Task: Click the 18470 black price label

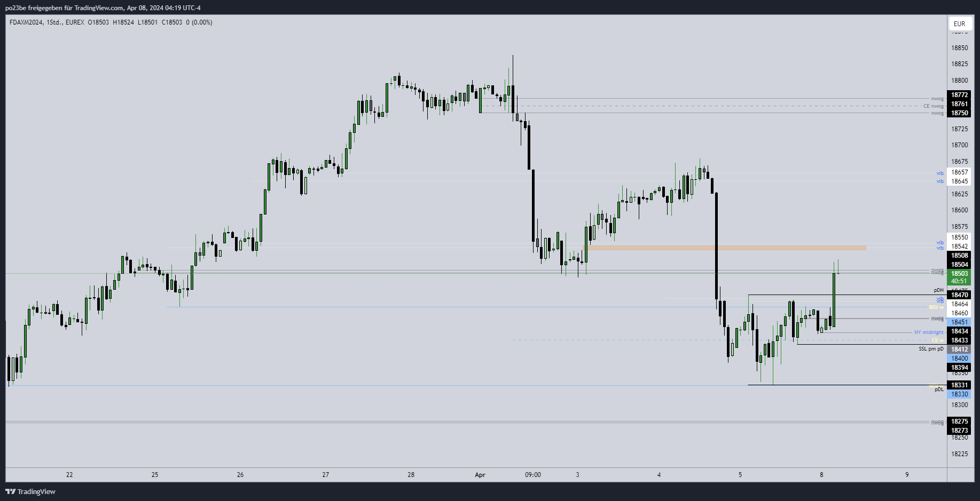Action: pyautogui.click(x=959, y=295)
